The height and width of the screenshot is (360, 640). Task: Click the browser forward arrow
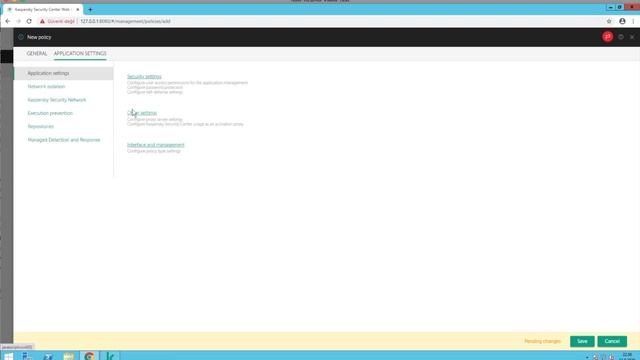(x=18, y=21)
